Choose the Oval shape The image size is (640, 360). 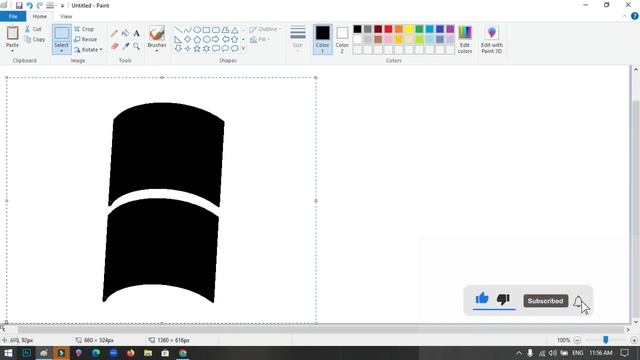(x=197, y=30)
